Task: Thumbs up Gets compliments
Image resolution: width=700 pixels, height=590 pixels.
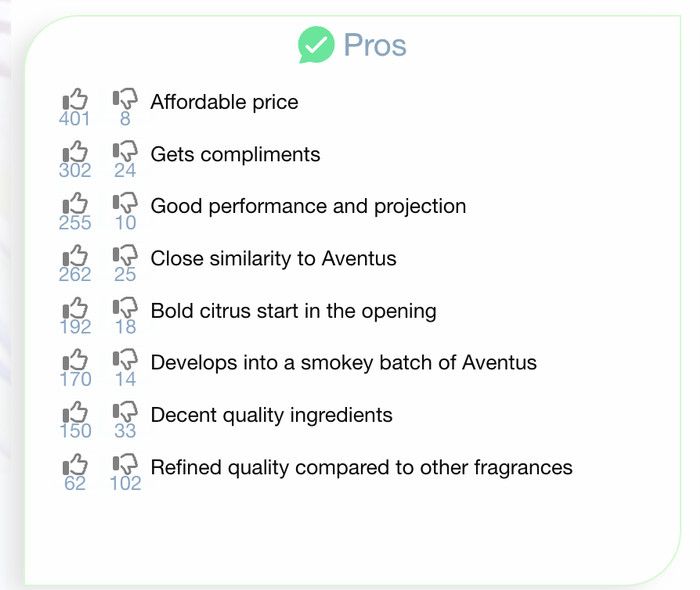Action: (75, 151)
